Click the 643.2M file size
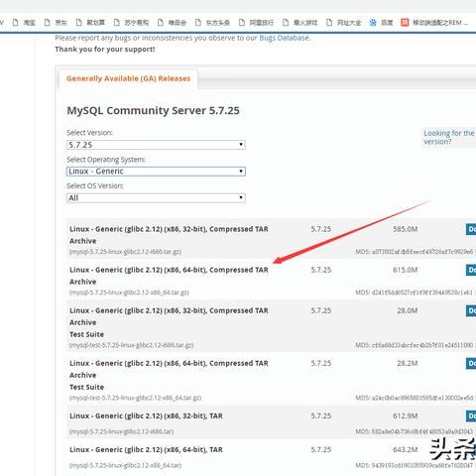This screenshot has height=476, width=476. (406, 449)
